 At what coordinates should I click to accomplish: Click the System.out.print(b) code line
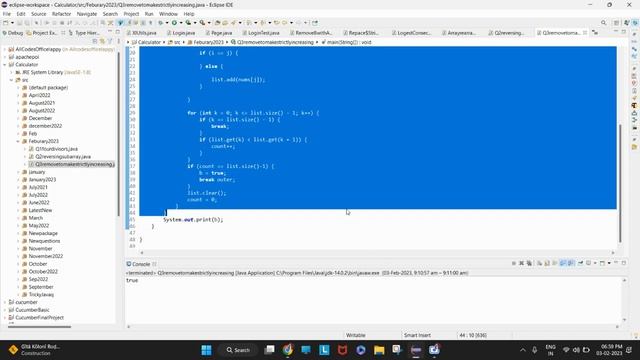(x=193, y=220)
